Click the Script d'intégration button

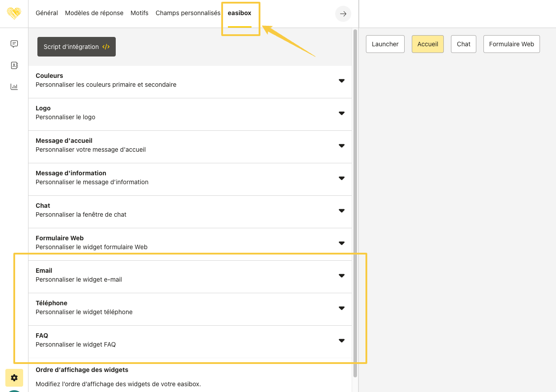pos(77,47)
